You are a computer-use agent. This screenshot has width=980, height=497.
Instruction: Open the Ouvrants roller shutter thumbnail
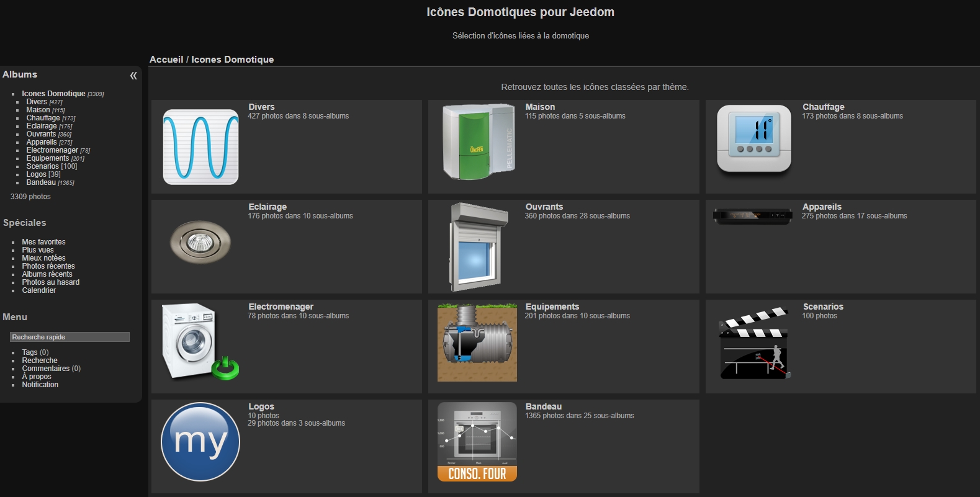tap(478, 247)
